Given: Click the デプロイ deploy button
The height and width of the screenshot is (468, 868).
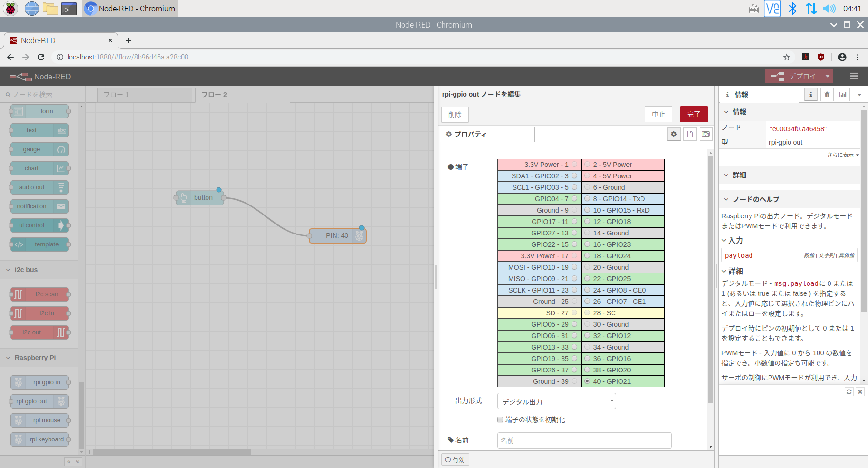Looking at the screenshot, I should pyautogui.click(x=794, y=76).
